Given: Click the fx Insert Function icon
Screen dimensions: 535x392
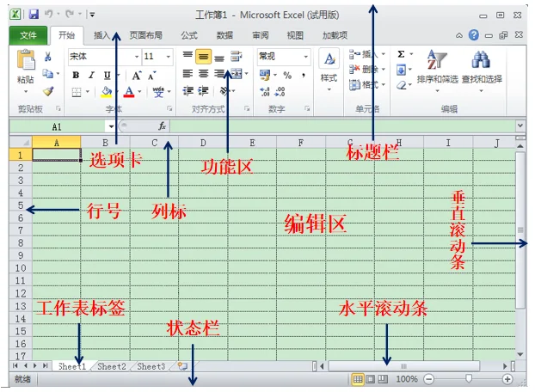Looking at the screenshot, I should (x=162, y=126).
